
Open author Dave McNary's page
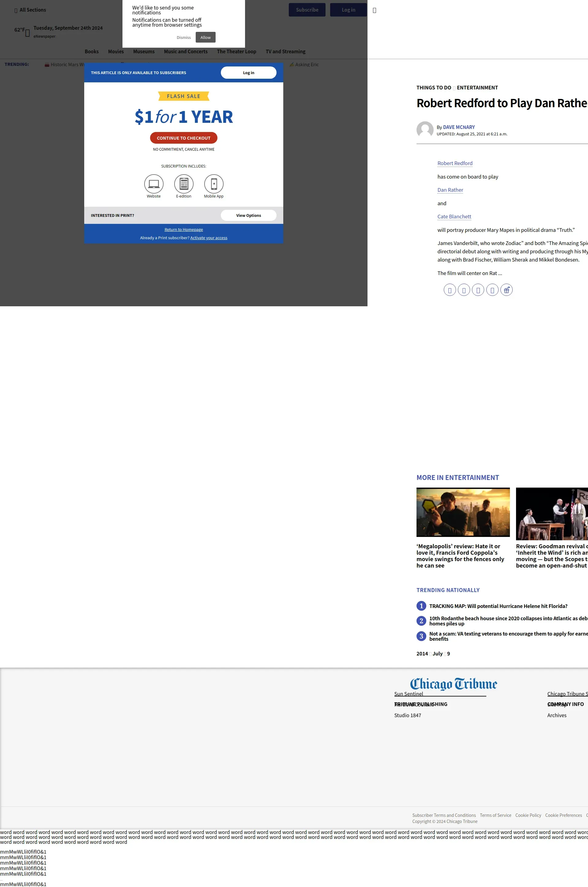coord(459,127)
